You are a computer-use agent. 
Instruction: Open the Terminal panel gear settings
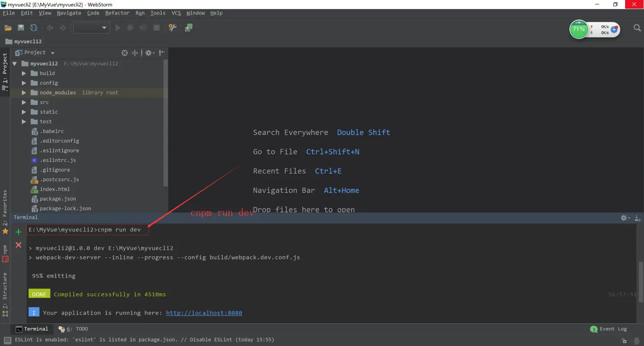point(625,218)
